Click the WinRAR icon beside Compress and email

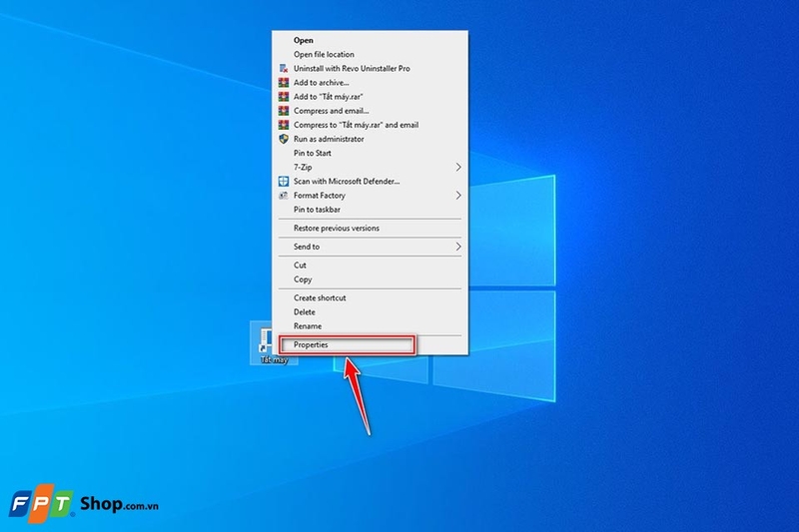point(284,111)
